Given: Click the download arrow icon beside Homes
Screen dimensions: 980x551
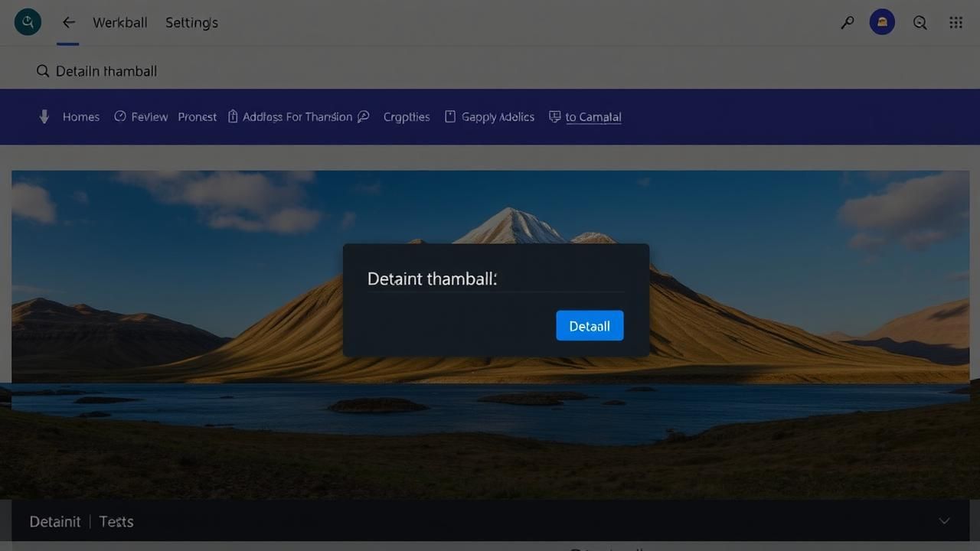Looking at the screenshot, I should [44, 116].
